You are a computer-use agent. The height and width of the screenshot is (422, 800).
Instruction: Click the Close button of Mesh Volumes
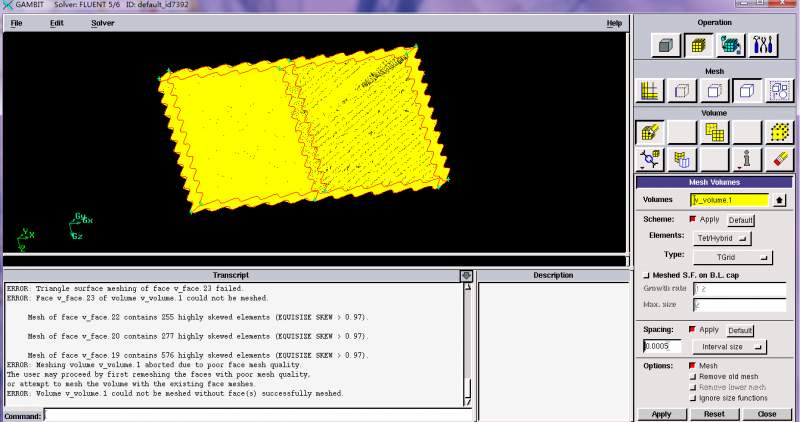(x=767, y=414)
